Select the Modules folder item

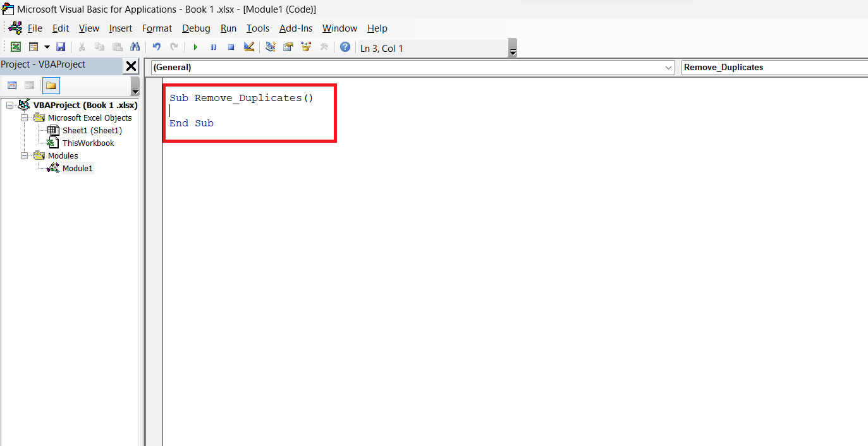pos(63,155)
